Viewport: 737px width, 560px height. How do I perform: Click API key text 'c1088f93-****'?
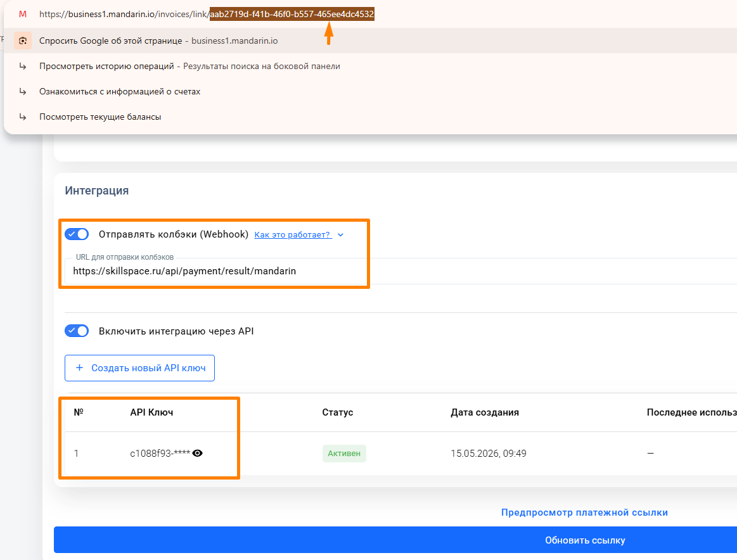tap(160, 454)
